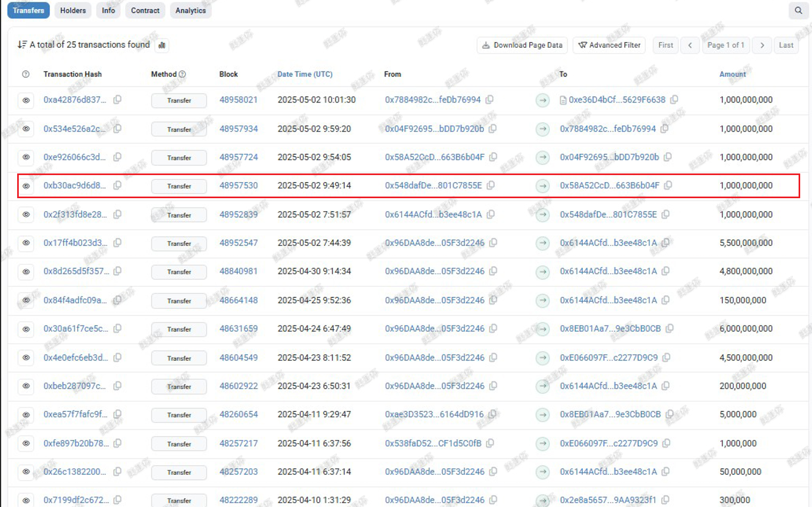Image resolution: width=812 pixels, height=507 pixels.
Task: Open the Analytics tab
Action: (191, 10)
